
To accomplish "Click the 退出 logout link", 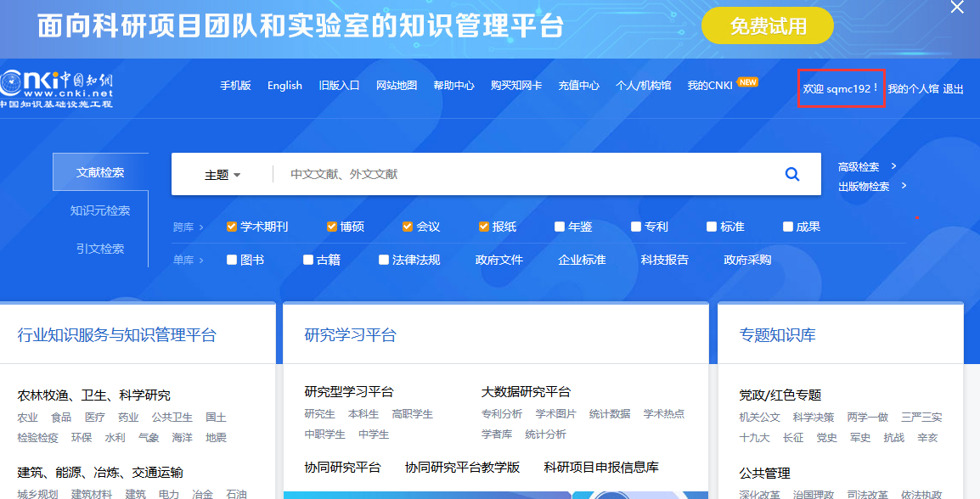I will tap(953, 89).
